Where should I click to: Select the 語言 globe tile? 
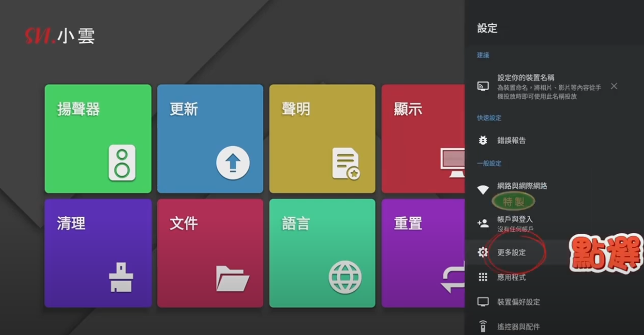(x=322, y=253)
